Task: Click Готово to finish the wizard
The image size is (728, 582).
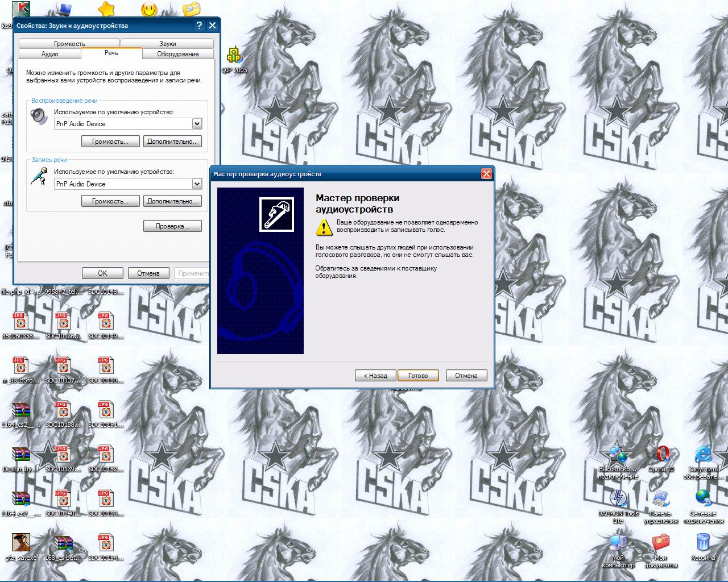Action: (418, 376)
